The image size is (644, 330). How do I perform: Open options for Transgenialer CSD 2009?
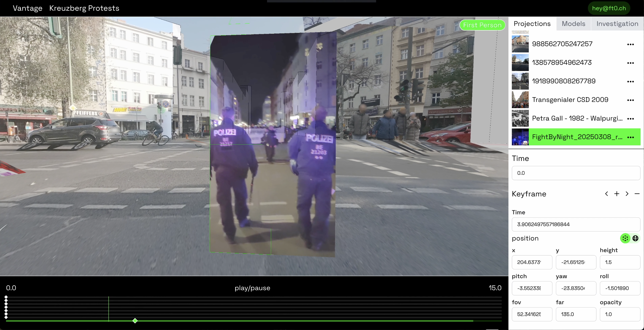[630, 100]
